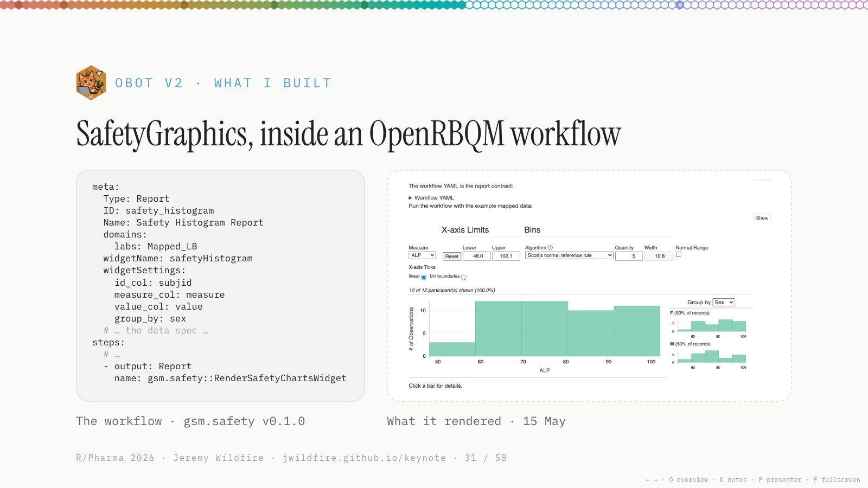Click the '12 of 12 participant(s) shown' text
Screen dimensions: 868x488
pos(452,290)
